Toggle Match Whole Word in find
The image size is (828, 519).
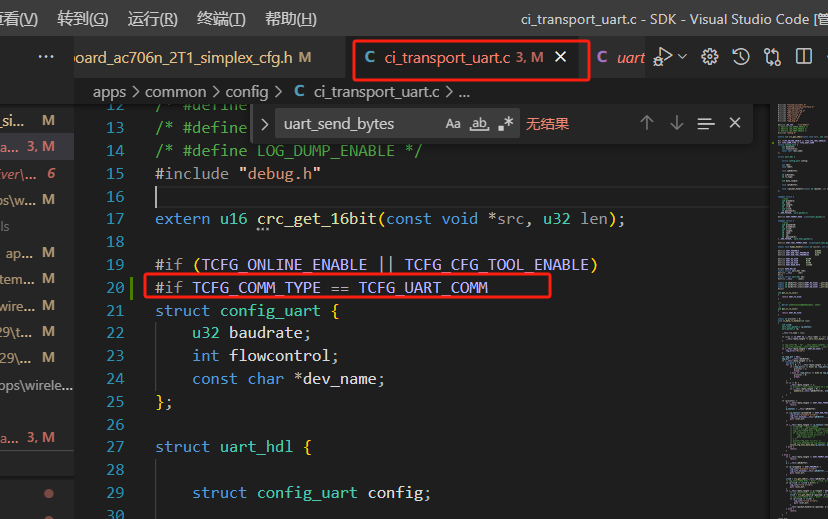pos(479,124)
